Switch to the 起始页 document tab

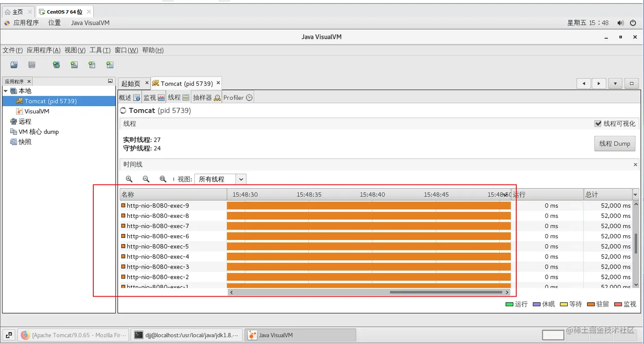pos(131,84)
